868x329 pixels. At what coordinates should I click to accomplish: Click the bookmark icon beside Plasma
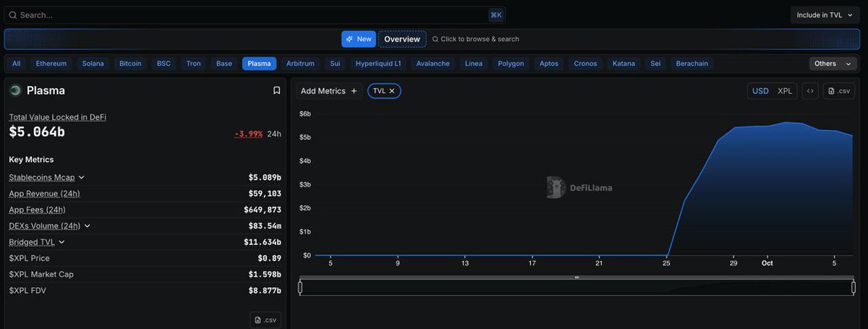(276, 90)
